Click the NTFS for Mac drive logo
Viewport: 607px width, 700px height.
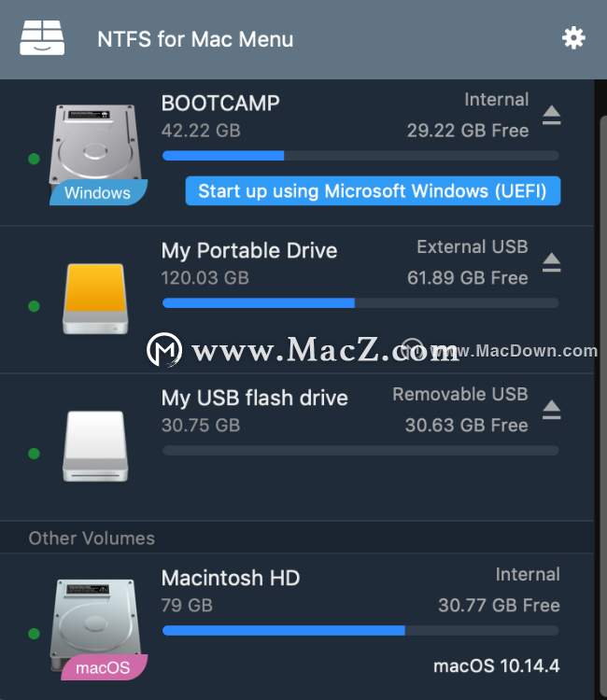tap(42, 38)
